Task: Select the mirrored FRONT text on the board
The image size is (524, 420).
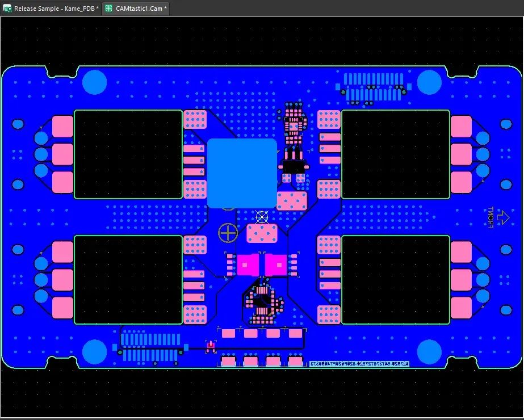Action: tap(490, 217)
